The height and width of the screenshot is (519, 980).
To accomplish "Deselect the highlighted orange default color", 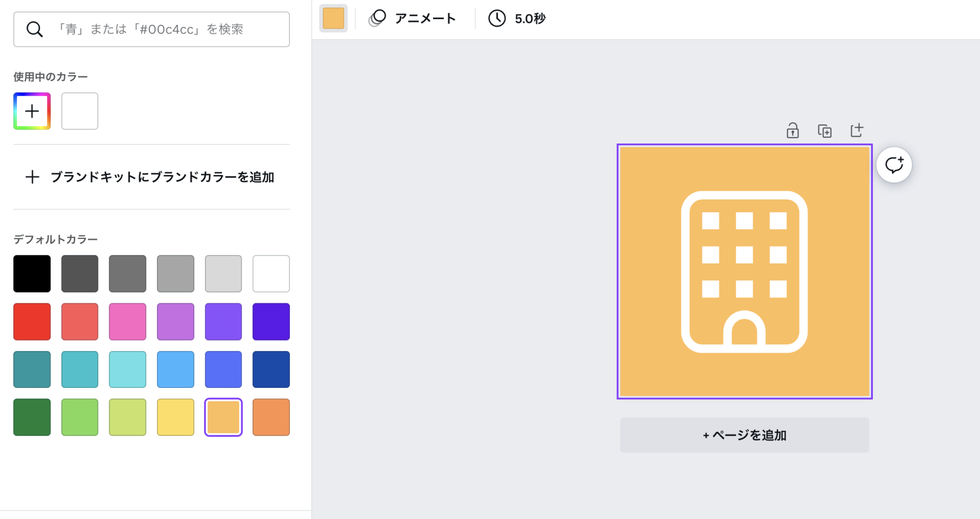I will 223,417.
